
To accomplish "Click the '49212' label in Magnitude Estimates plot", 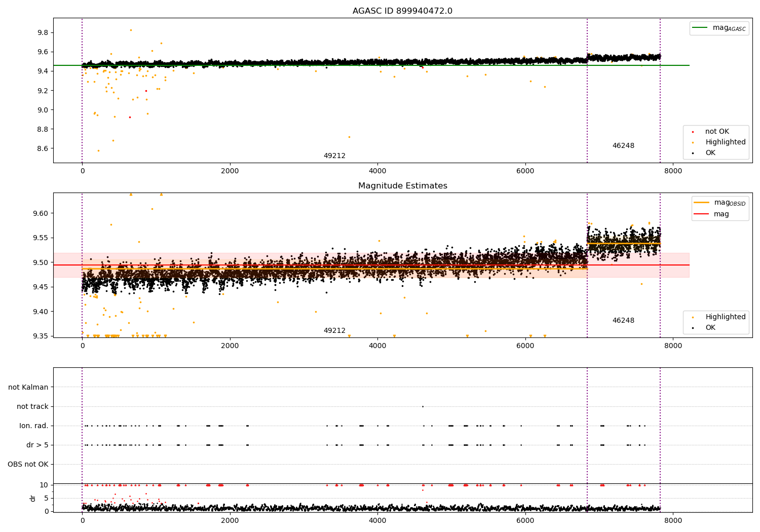I will tap(334, 331).
